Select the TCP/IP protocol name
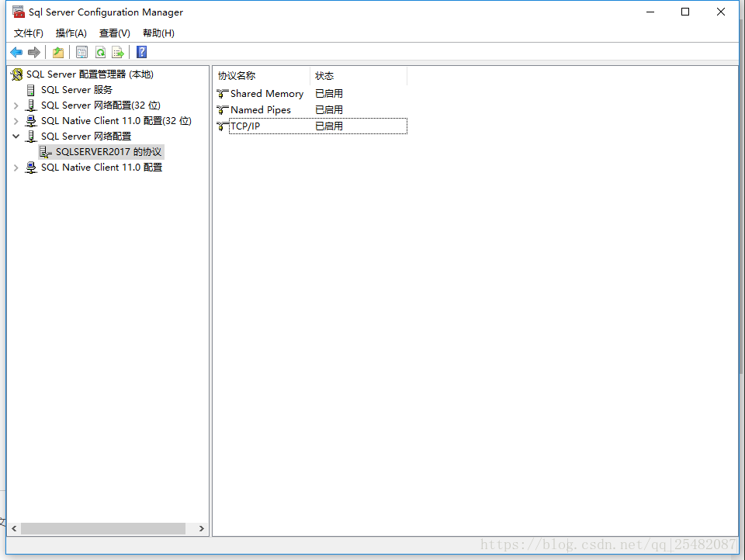This screenshot has height=560, width=745. 245,126
